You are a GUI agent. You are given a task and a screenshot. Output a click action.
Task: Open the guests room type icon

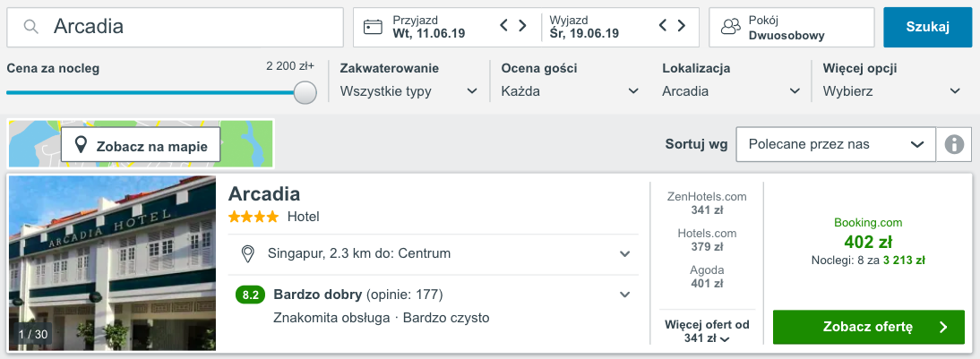[730, 27]
